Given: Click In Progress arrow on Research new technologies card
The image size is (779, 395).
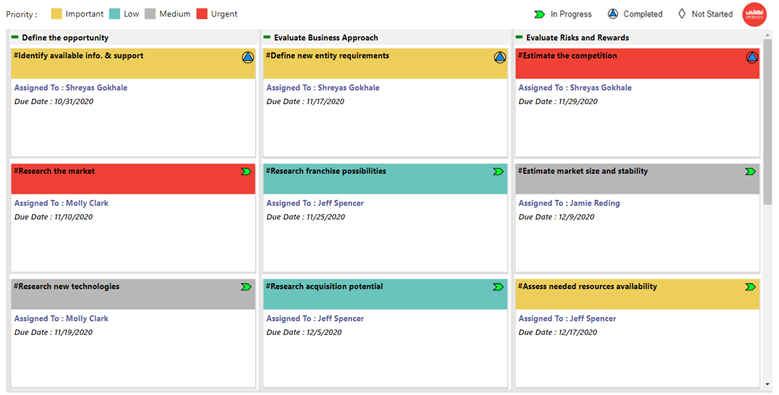Looking at the screenshot, I should tap(246, 287).
